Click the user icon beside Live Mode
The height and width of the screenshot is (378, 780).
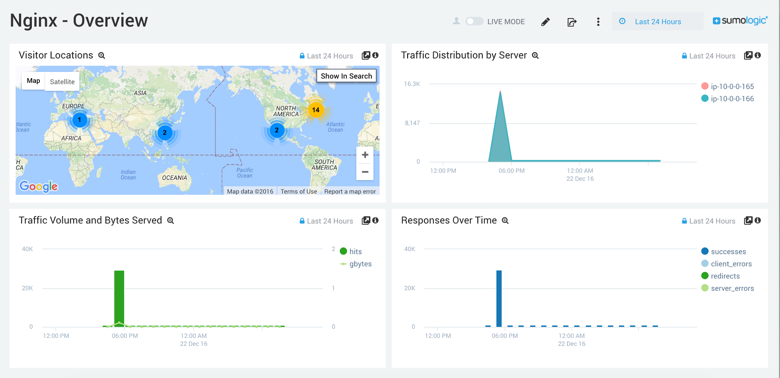pyautogui.click(x=456, y=21)
